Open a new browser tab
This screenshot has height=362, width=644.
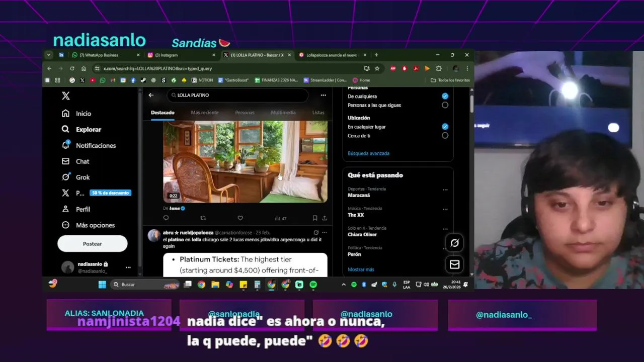[376, 55]
